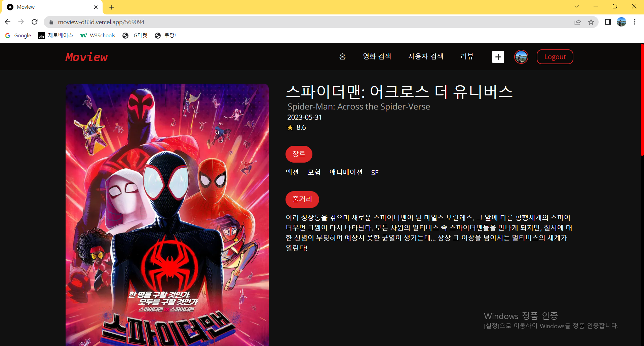Open 리뷰 navigation item
The image size is (644, 346).
coord(467,56)
